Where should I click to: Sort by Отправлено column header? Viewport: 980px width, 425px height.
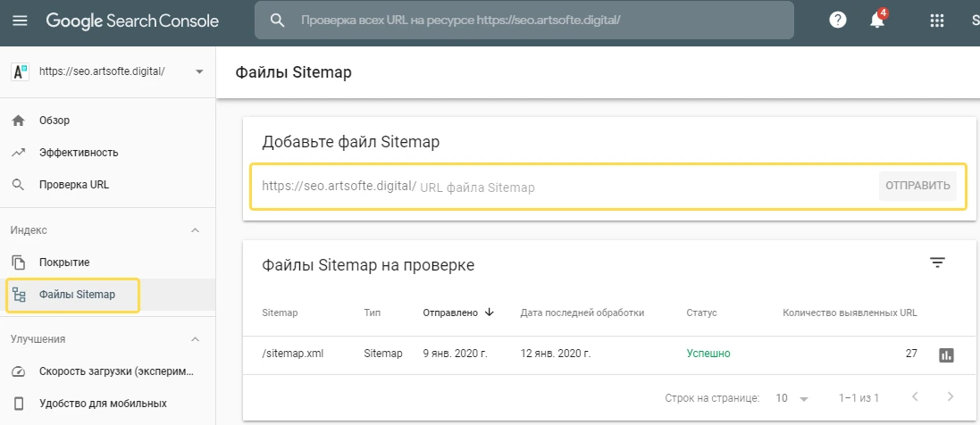coord(450,312)
